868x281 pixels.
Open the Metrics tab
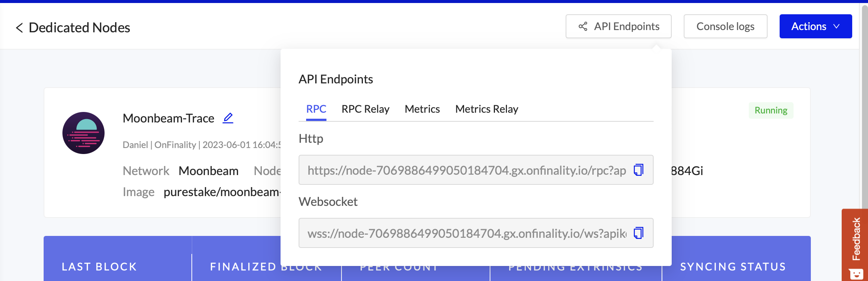point(422,109)
